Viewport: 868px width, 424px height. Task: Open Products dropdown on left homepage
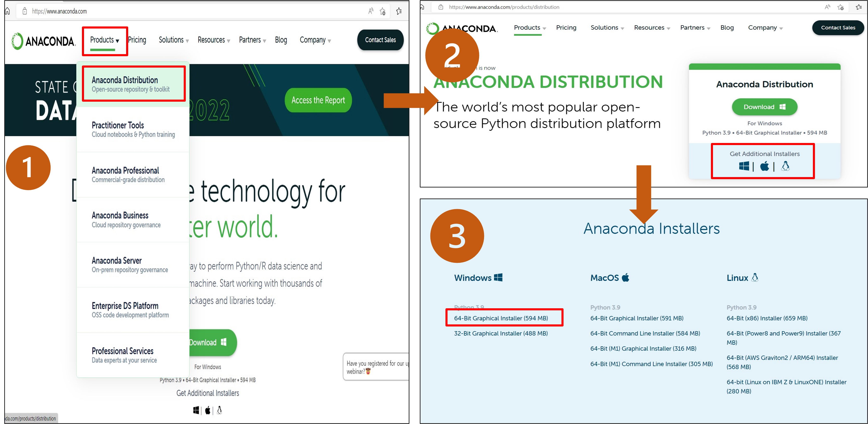(x=105, y=40)
